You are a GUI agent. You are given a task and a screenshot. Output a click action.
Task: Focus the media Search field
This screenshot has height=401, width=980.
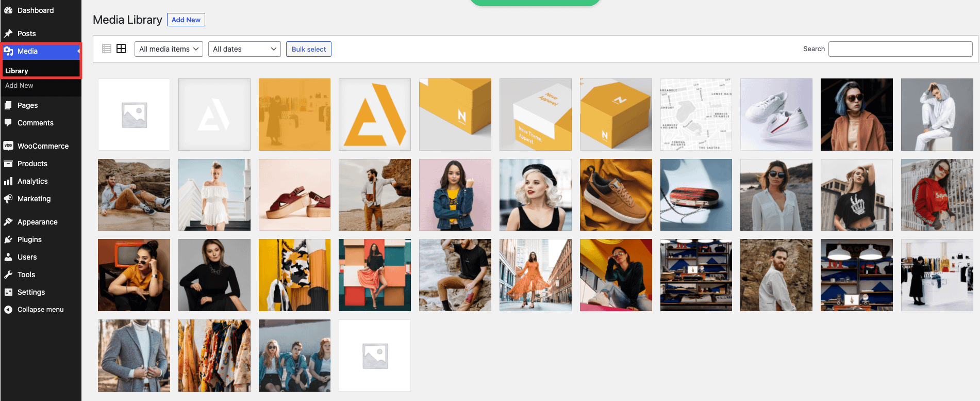[900, 49]
